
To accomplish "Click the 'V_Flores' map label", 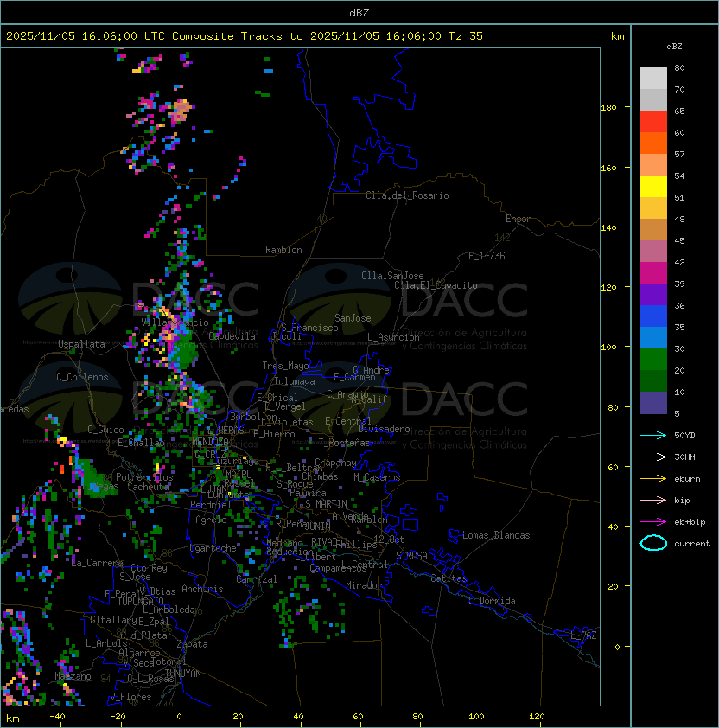I will [x=130, y=697].
